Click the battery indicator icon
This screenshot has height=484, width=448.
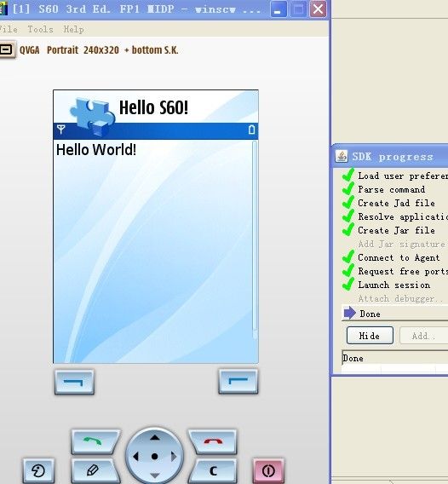click(252, 130)
